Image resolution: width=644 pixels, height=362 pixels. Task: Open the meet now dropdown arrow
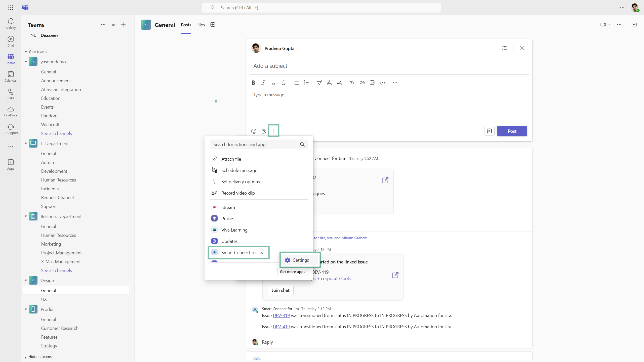coord(610,25)
